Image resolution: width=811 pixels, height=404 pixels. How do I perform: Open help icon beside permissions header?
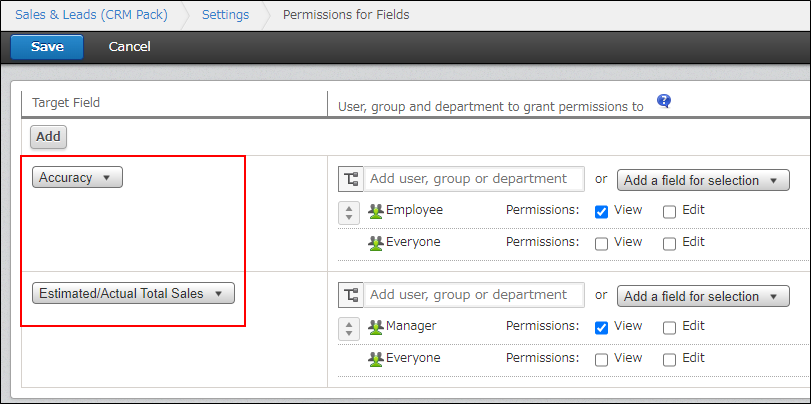[664, 101]
